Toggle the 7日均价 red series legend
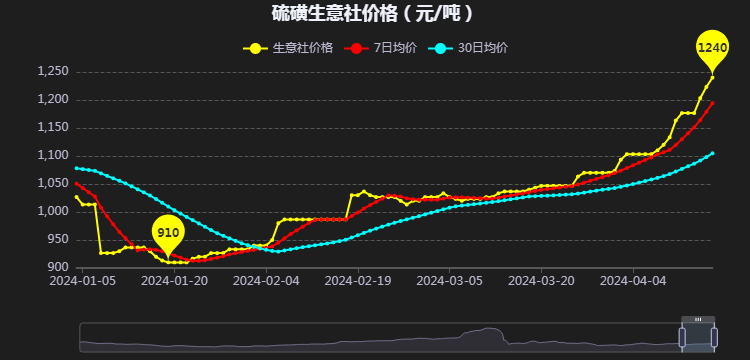This screenshot has height=360, width=750. [x=381, y=48]
